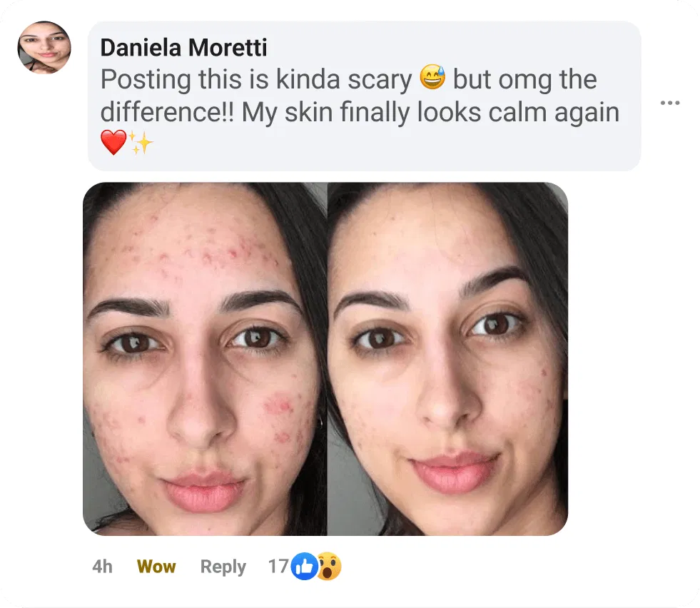Click the Wow face reaction emoji icon
The width and height of the screenshot is (700, 608).
tap(328, 566)
